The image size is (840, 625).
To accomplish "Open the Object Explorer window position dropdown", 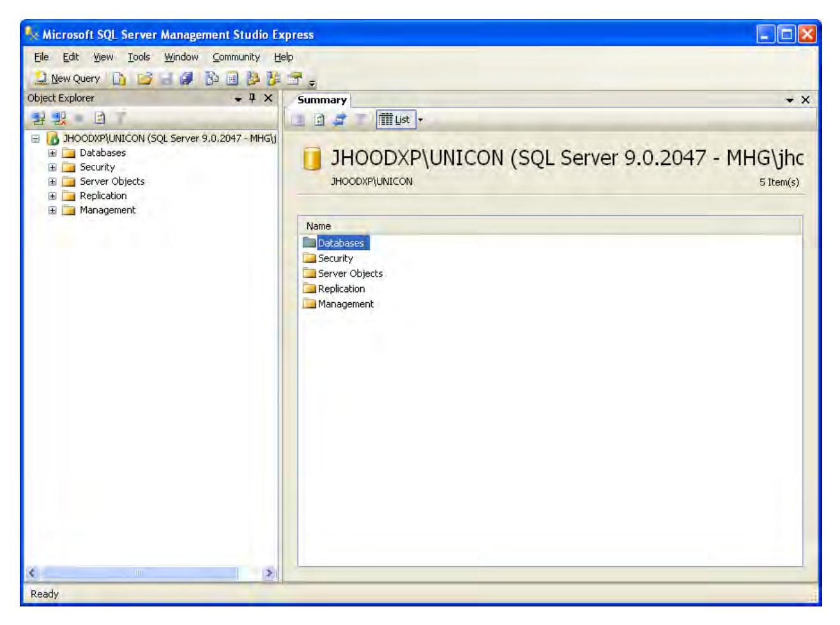I will point(239,98).
